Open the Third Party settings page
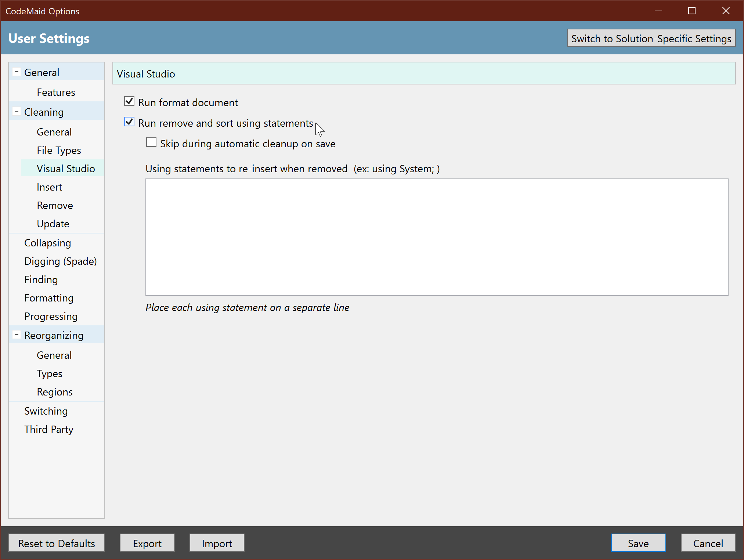The height and width of the screenshot is (560, 744). click(49, 429)
